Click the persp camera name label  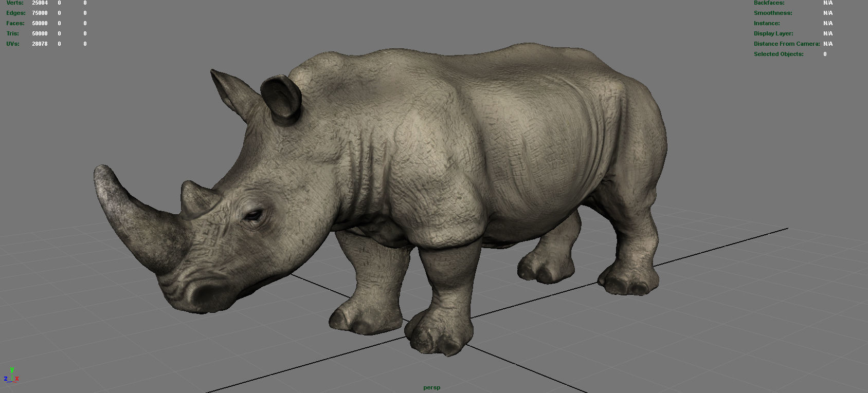431,387
